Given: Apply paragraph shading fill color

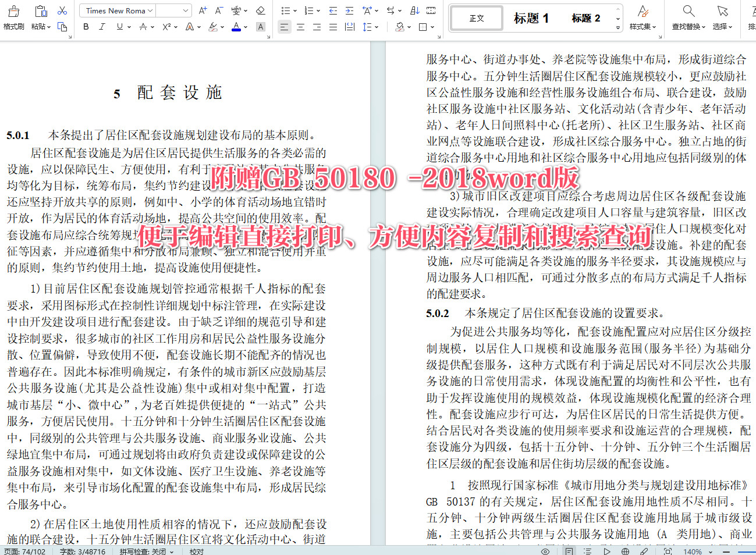Looking at the screenshot, I should (x=399, y=27).
